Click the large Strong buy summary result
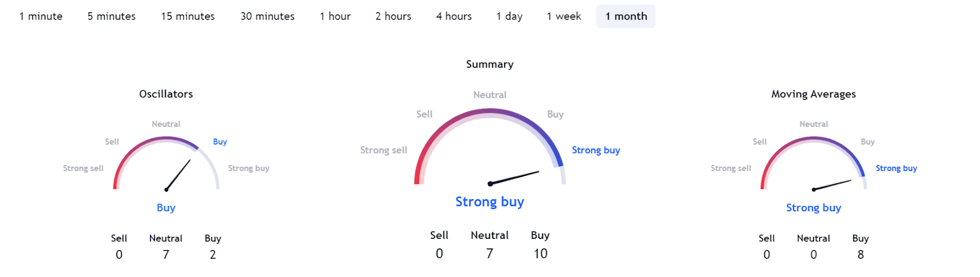Screen dimensions: 980x277 pos(490,202)
